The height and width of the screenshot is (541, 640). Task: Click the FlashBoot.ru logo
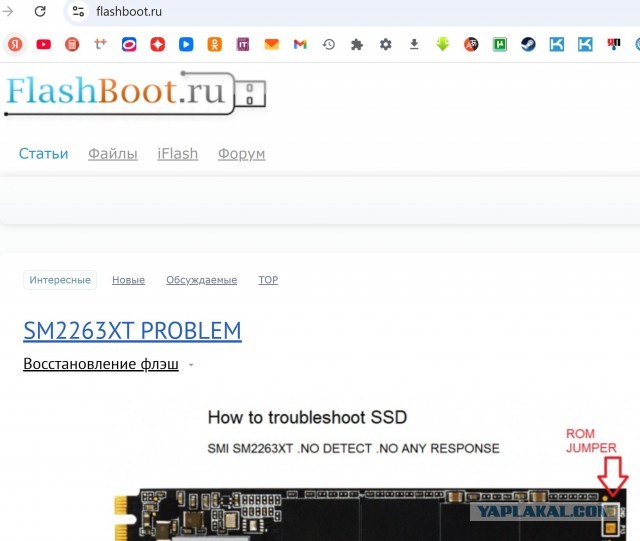point(135,93)
